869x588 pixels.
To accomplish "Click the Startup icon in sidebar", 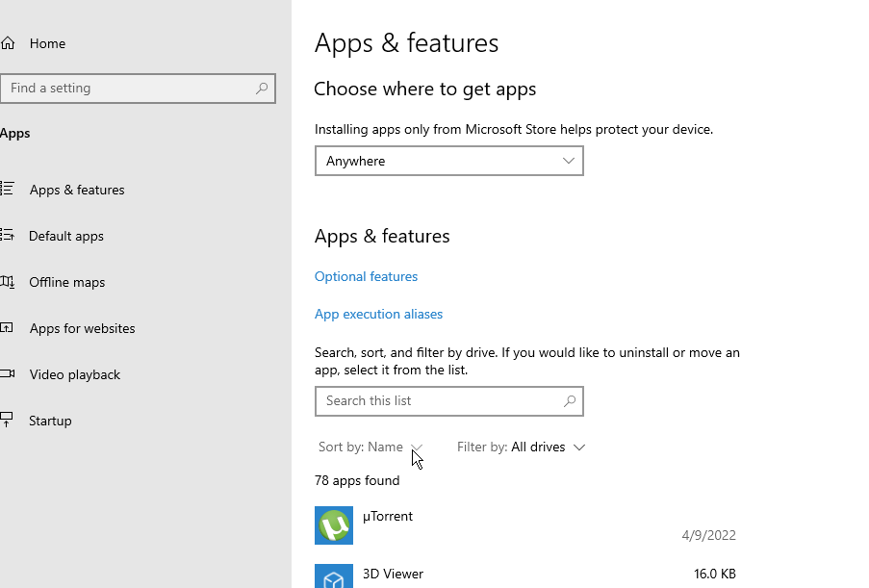I will click(7, 421).
